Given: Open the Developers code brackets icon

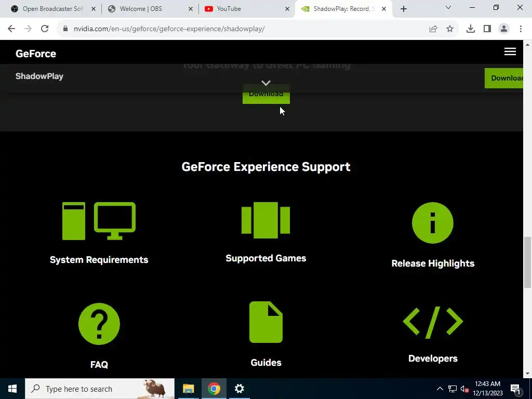Looking at the screenshot, I should click(x=433, y=322).
